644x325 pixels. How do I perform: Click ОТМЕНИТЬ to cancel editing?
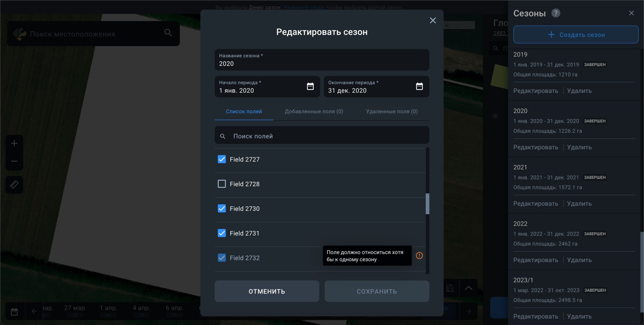[x=267, y=291]
